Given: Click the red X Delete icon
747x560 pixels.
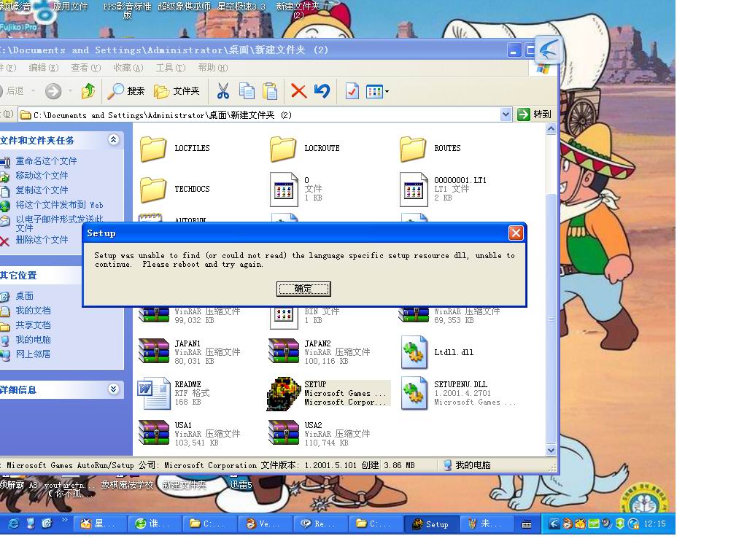Looking at the screenshot, I should click(x=298, y=91).
